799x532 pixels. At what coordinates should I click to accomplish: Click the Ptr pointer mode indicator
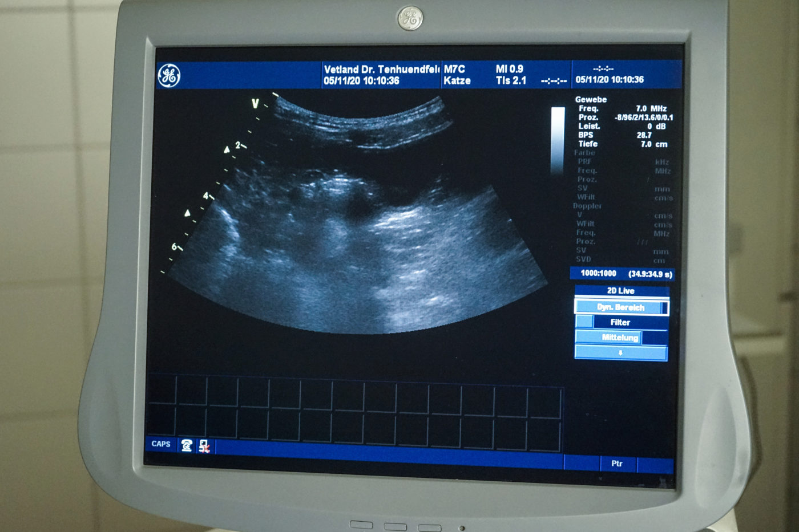(x=617, y=464)
